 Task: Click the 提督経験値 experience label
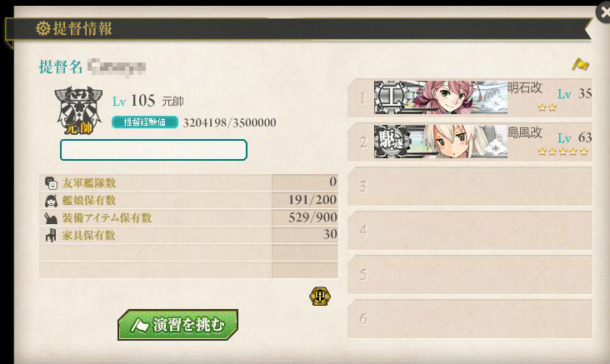tap(145, 122)
